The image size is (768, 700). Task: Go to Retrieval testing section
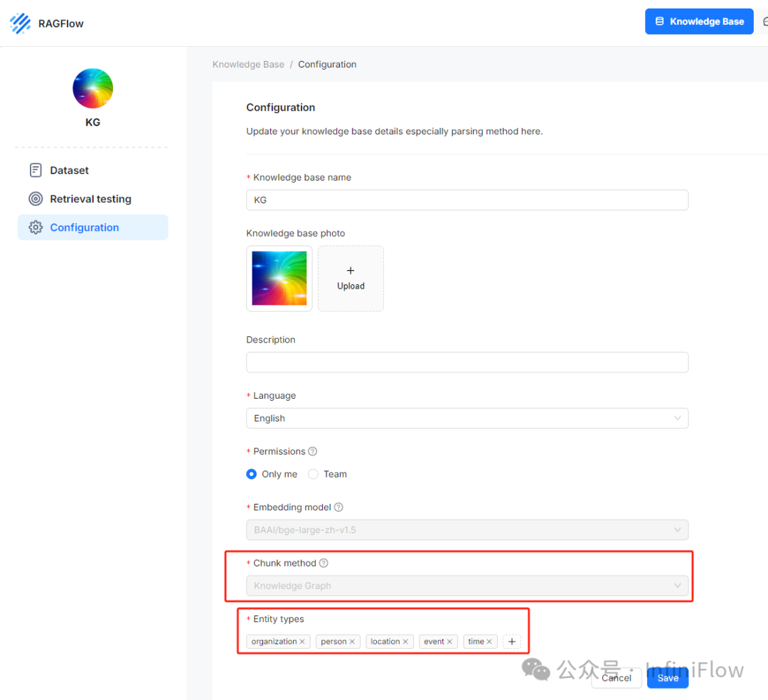click(x=90, y=199)
